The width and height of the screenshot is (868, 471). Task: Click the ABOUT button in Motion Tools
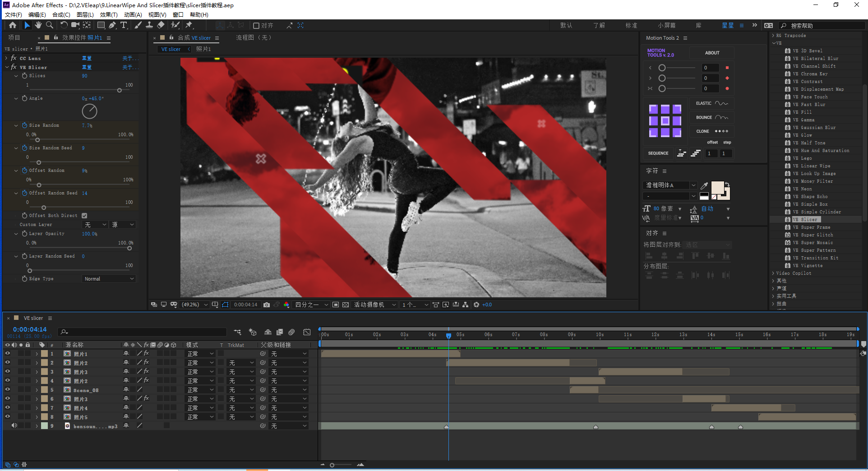click(712, 53)
